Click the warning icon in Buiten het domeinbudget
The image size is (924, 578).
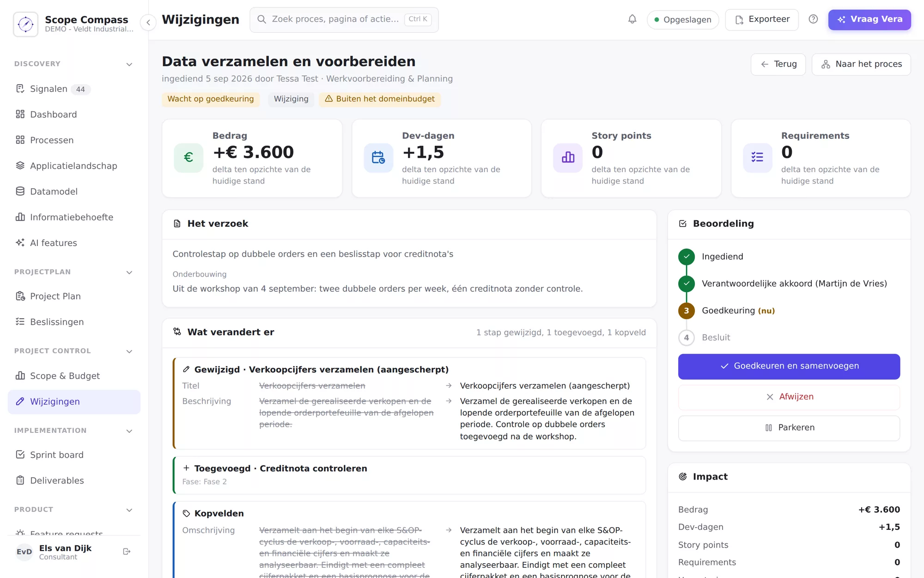(329, 99)
